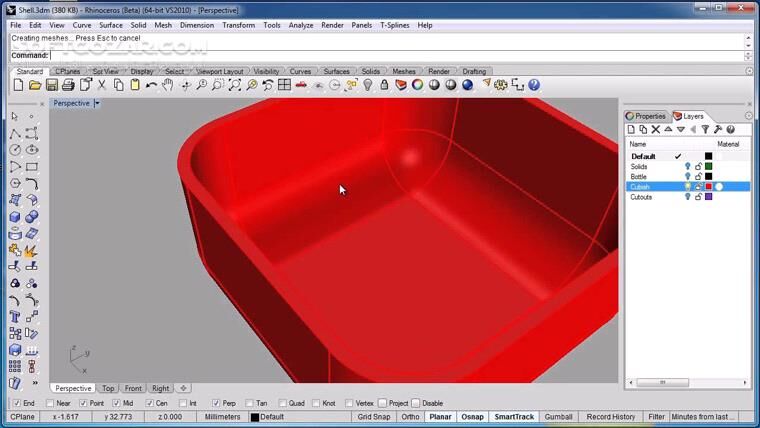This screenshot has width=760, height=428.
Task: Open Help from the toolbar question mark
Action: pos(533,86)
